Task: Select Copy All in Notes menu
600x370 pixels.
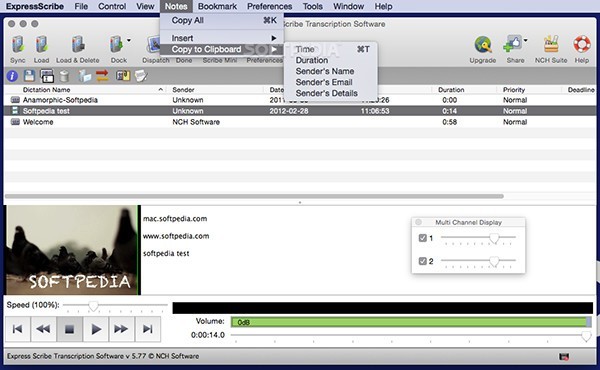Action: pos(222,20)
